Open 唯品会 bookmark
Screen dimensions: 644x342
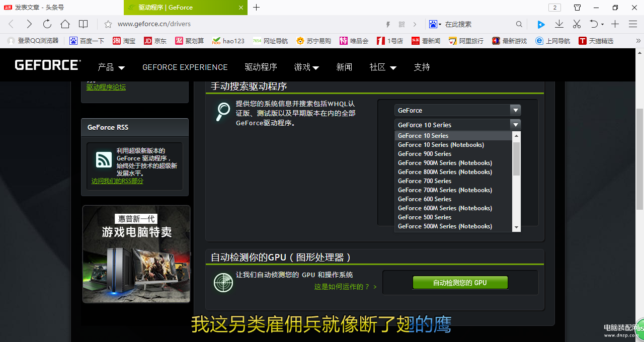[354, 41]
